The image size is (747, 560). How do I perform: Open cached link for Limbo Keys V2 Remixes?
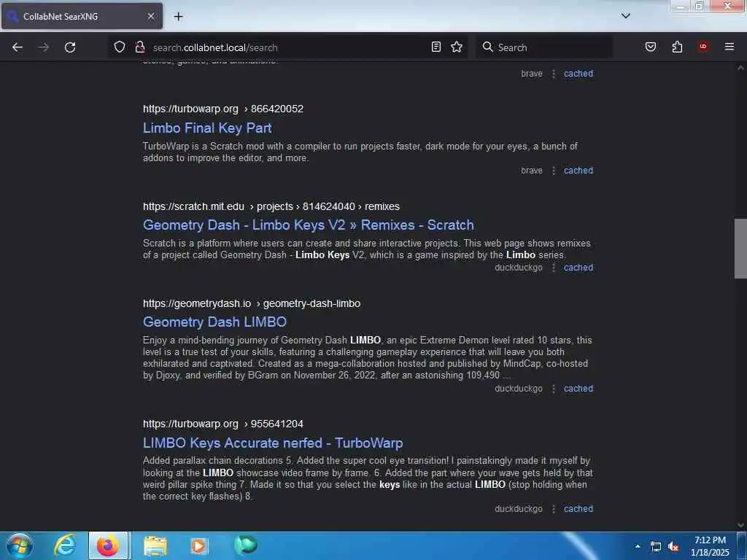click(x=578, y=268)
